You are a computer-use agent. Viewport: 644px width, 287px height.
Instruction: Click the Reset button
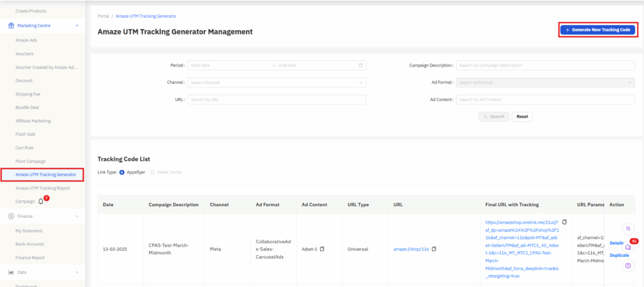tap(522, 116)
